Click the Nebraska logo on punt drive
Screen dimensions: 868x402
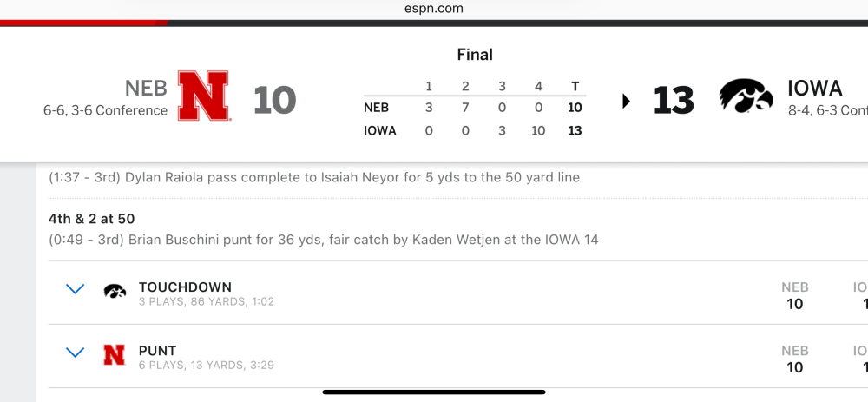(x=114, y=355)
